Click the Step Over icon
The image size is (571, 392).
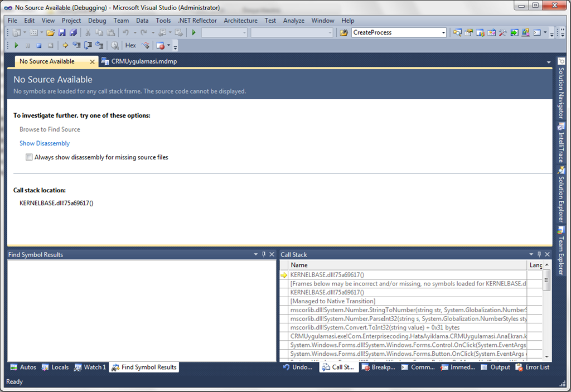click(88, 46)
